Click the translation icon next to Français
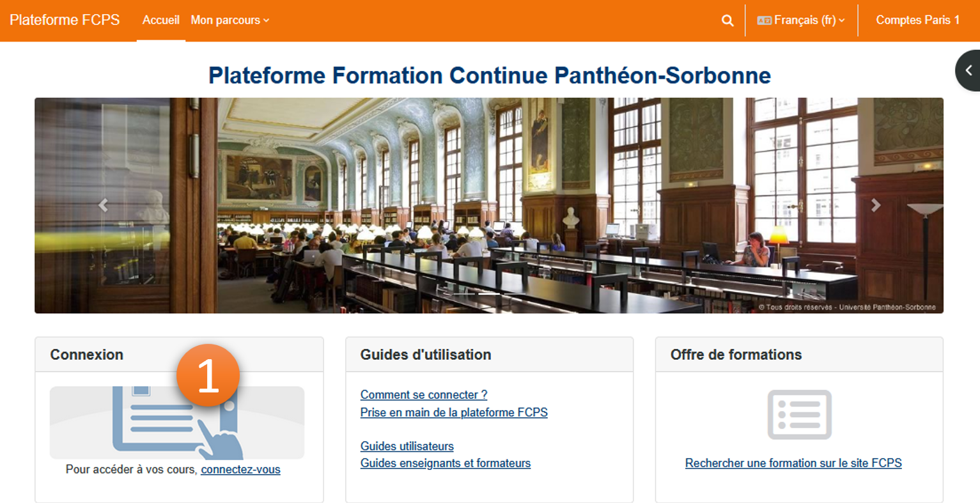 [763, 20]
